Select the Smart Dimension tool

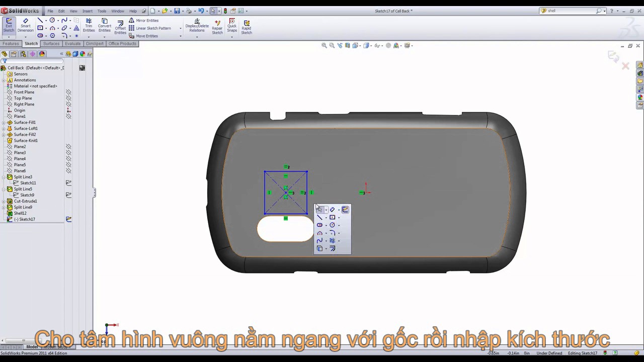(x=26, y=25)
